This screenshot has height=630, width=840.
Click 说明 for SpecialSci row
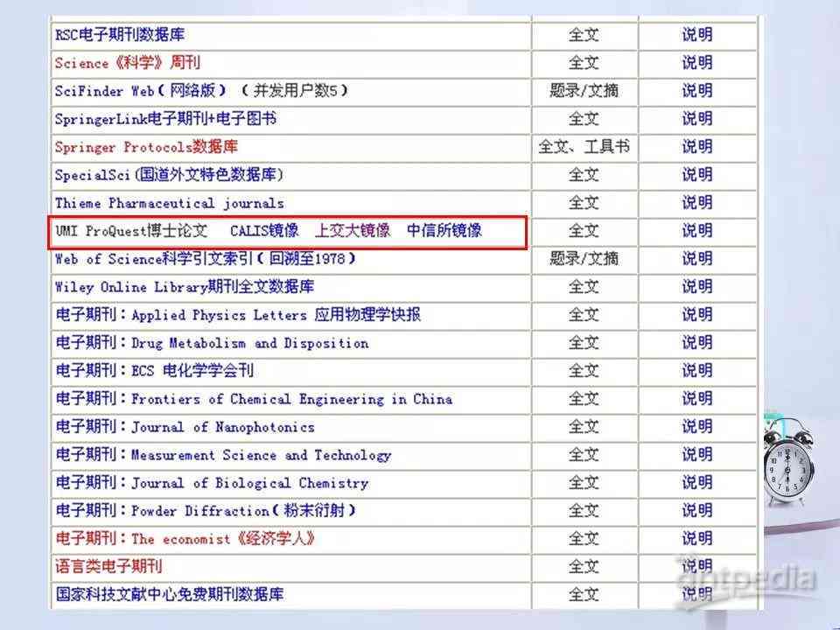(697, 175)
